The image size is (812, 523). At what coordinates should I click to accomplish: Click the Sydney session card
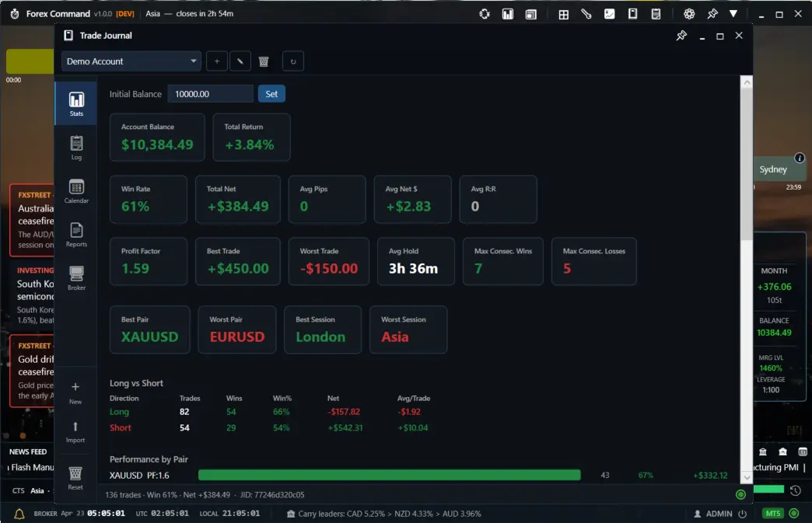[780, 169]
